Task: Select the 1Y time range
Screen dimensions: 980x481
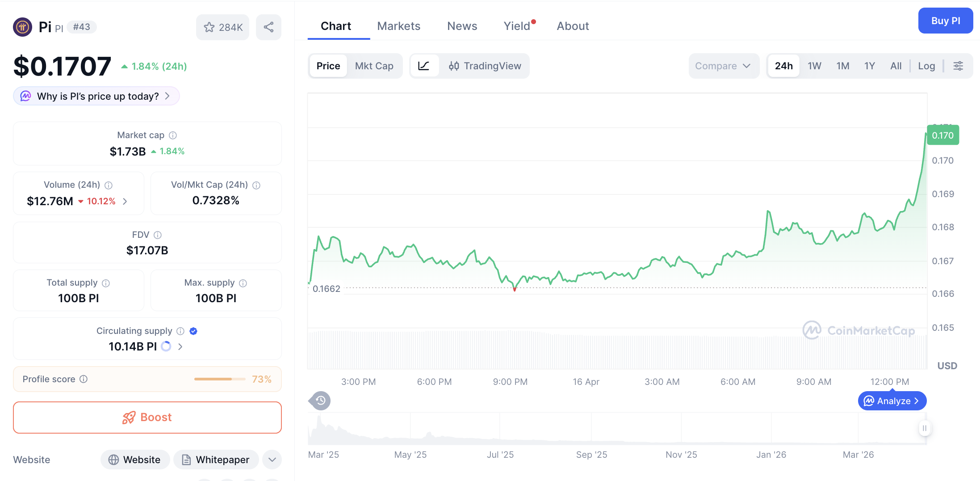Action: [x=869, y=66]
